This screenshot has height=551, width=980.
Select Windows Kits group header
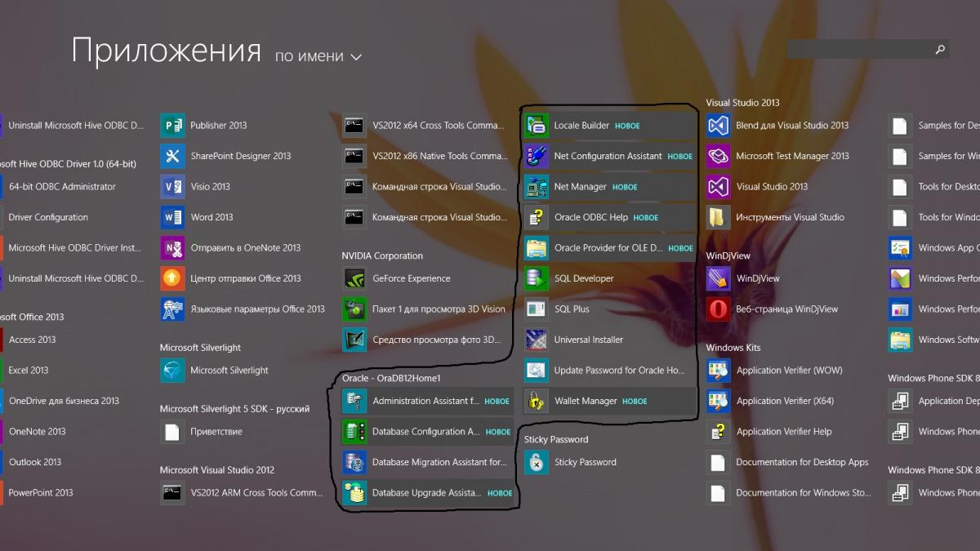click(x=733, y=348)
